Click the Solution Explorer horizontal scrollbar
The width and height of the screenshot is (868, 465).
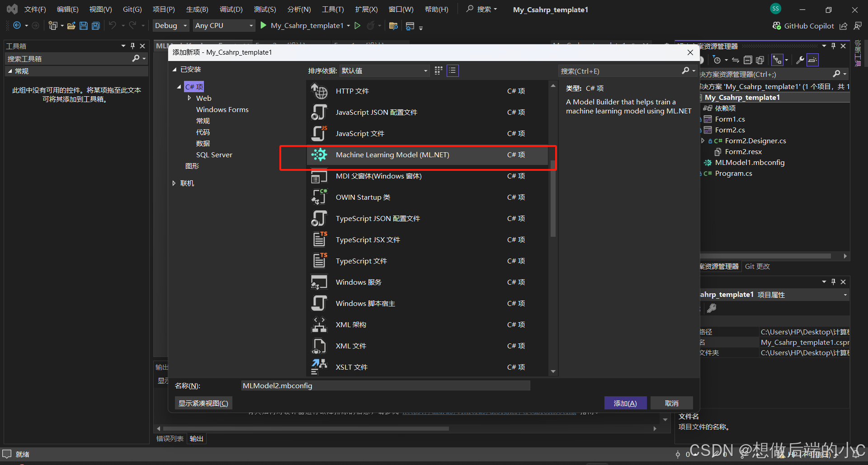pos(766,256)
